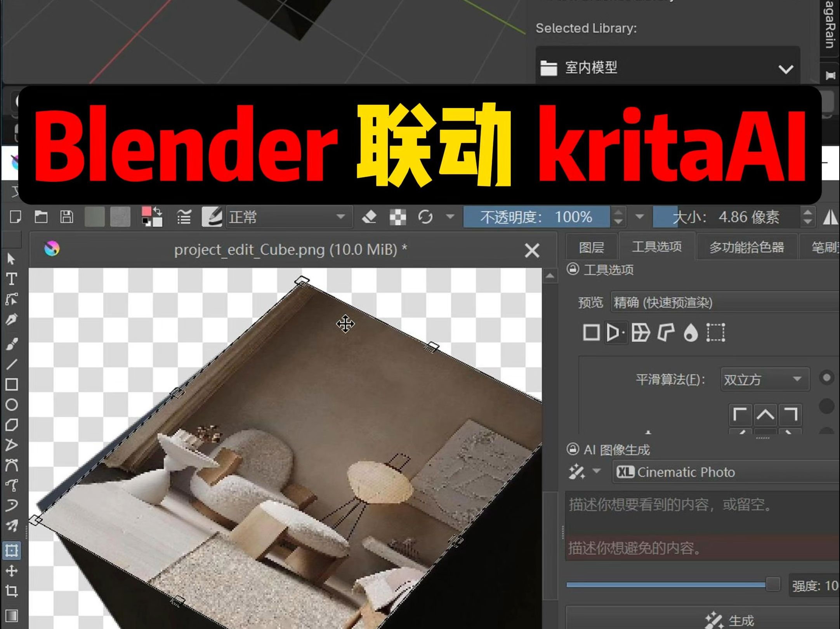Toggle the Eraser mode in the toolbar
This screenshot has width=840, height=629.
coord(370,217)
